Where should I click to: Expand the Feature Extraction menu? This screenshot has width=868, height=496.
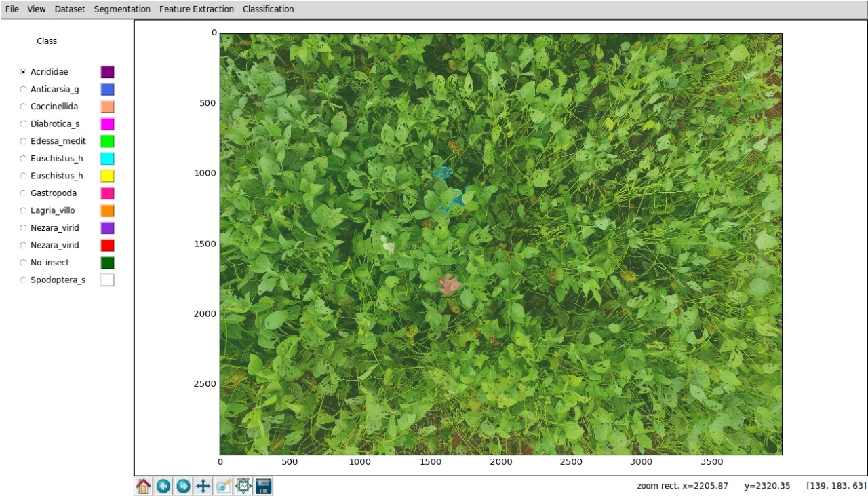click(197, 9)
